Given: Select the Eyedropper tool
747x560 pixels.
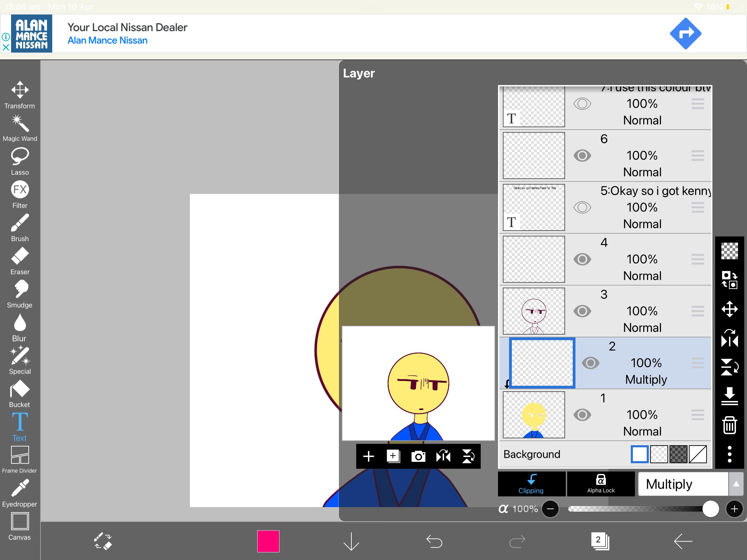Looking at the screenshot, I should coord(20,493).
